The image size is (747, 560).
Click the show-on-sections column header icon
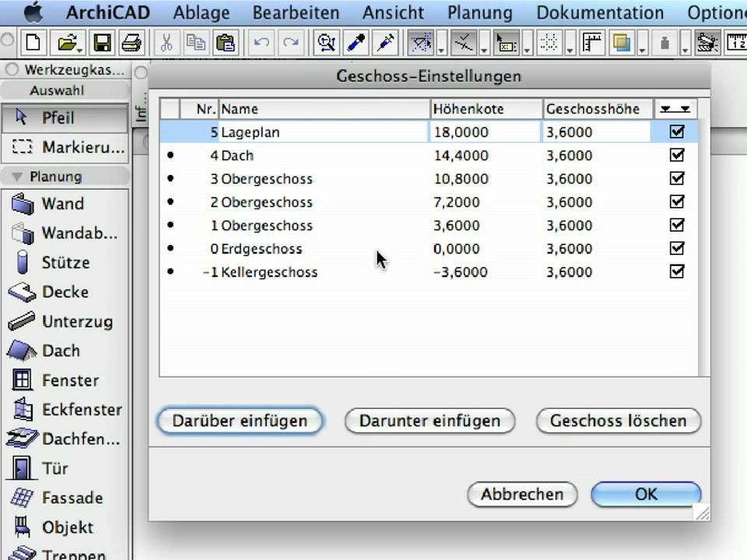675,109
